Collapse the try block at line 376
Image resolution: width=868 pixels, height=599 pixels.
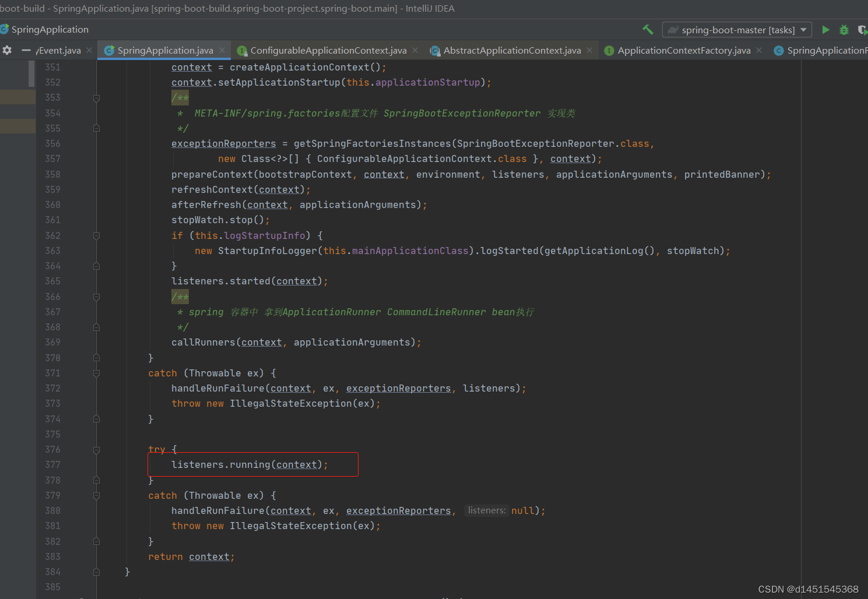[x=97, y=449]
